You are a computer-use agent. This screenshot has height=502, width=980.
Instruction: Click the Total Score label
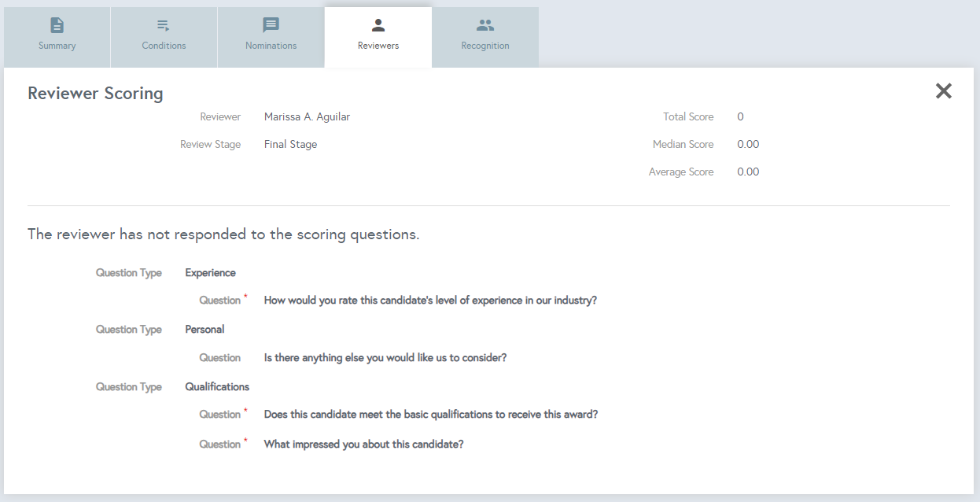(688, 116)
